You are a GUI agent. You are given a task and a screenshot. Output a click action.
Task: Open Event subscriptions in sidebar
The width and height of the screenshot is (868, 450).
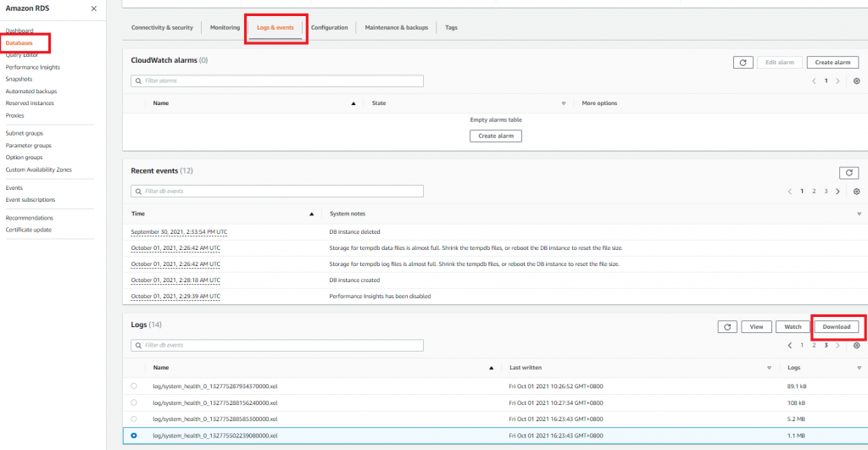click(31, 200)
